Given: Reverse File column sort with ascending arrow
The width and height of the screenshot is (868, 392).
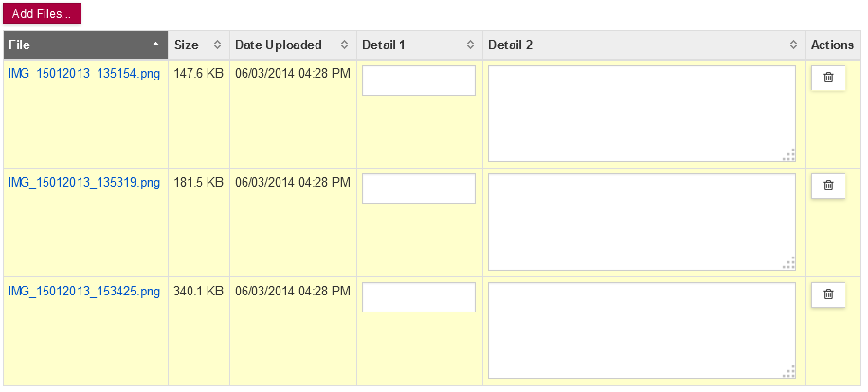Looking at the screenshot, I should 156,45.
